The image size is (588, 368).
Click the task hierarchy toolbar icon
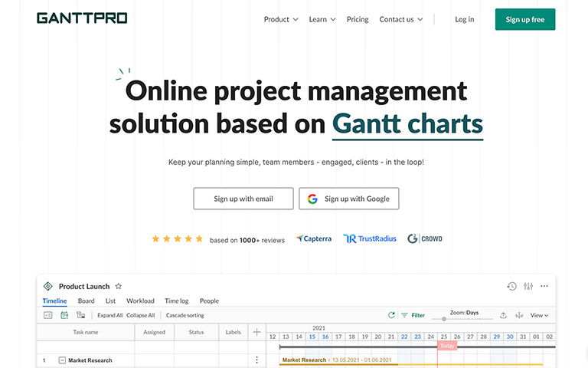point(80,315)
